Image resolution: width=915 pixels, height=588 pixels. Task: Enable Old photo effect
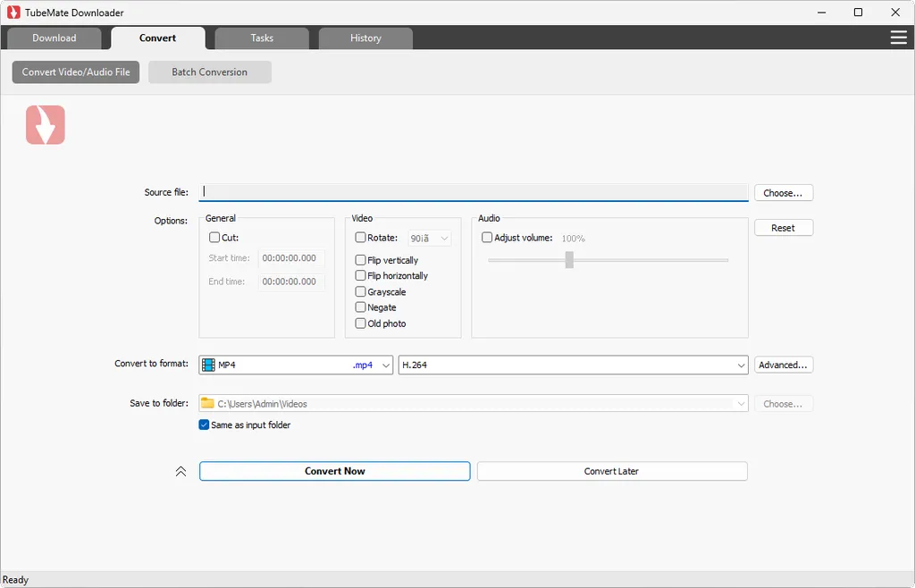coord(360,323)
